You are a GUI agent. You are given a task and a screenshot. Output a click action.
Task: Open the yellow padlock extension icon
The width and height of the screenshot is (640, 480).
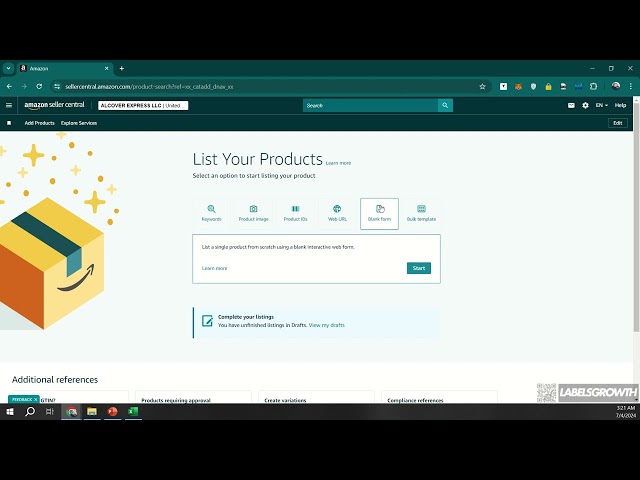pos(548,87)
